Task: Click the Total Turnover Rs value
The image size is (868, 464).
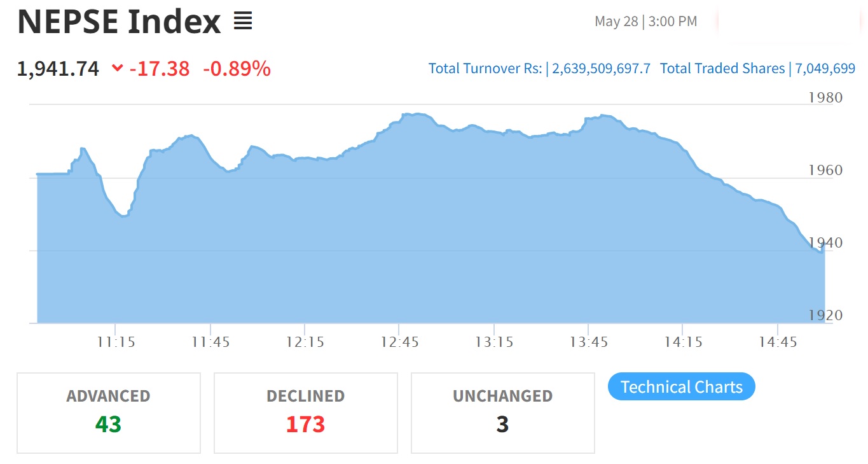Action: [601, 68]
